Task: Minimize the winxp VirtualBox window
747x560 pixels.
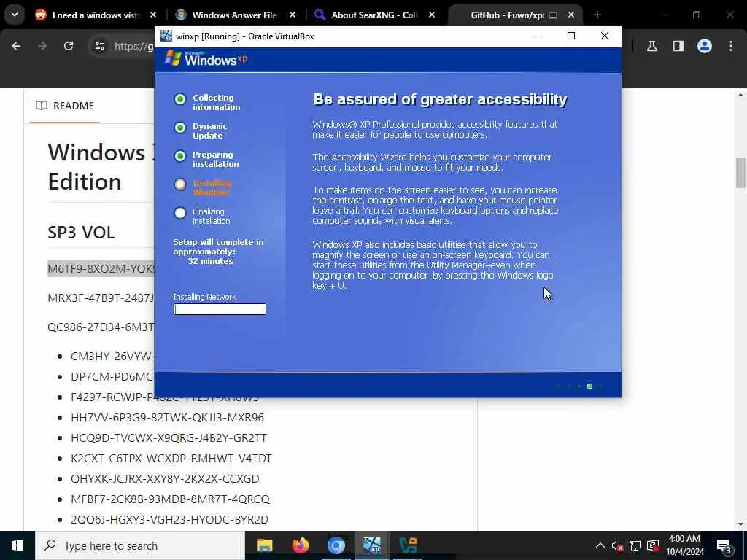Action: [x=538, y=36]
